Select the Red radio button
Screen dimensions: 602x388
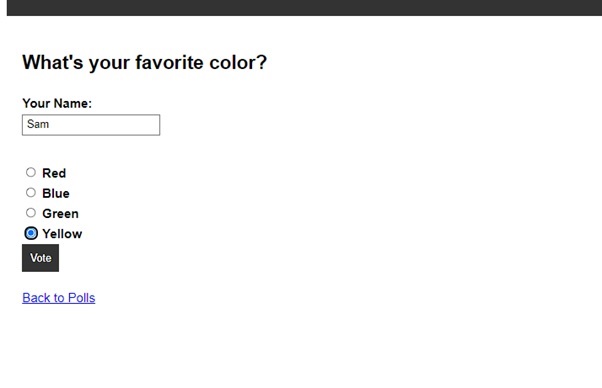click(31, 172)
